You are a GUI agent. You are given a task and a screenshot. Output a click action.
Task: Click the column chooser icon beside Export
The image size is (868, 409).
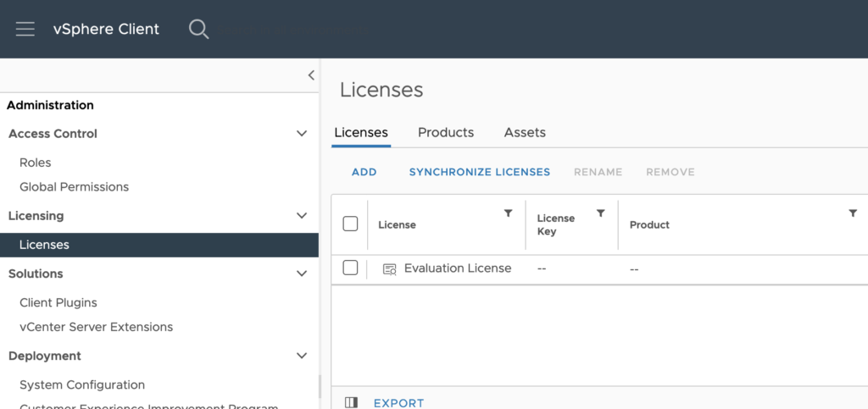coord(351,403)
